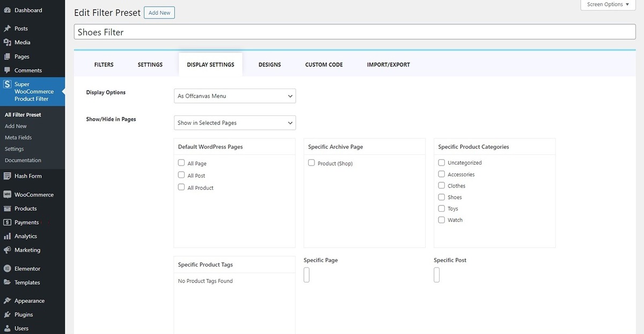Open All Filter Preset submenu link
This screenshot has width=644, height=334.
23,115
